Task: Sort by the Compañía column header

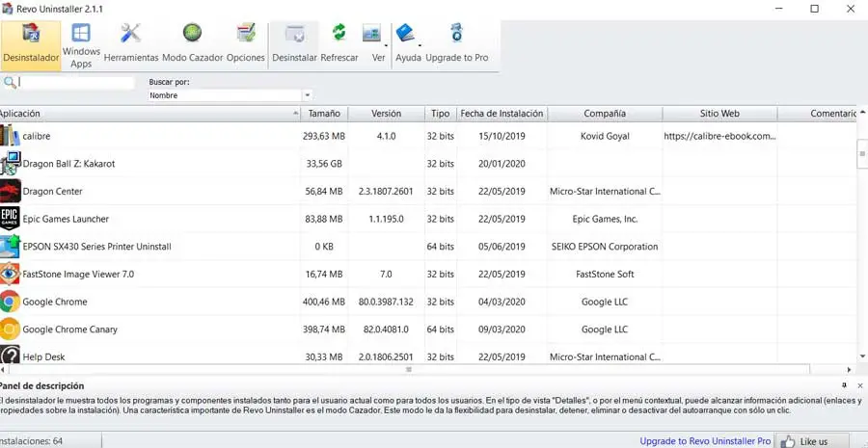Action: click(605, 114)
